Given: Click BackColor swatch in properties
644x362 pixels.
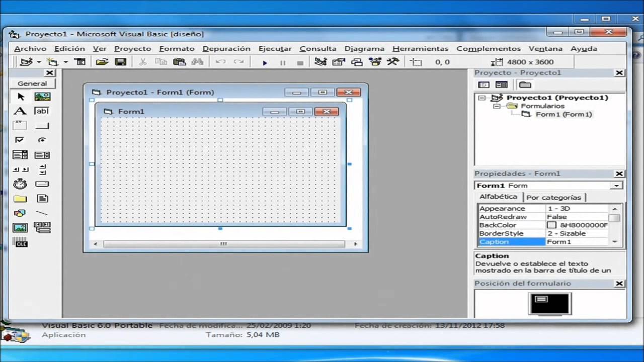Looking at the screenshot, I should tap(551, 225).
